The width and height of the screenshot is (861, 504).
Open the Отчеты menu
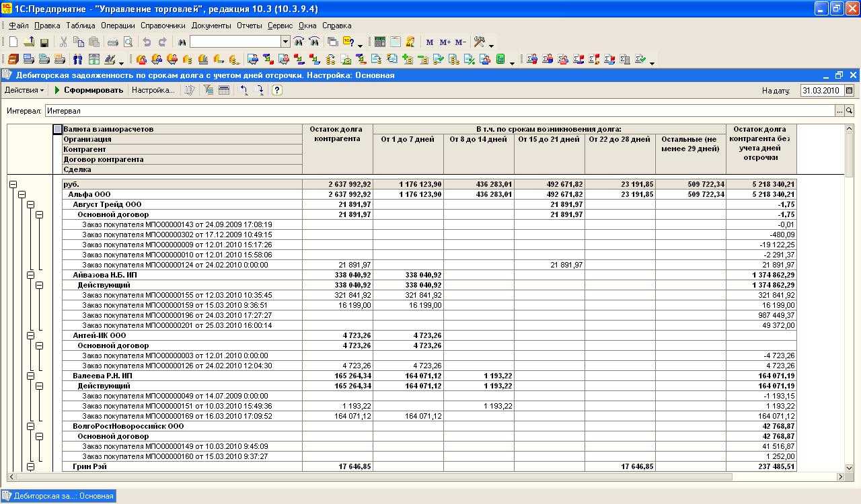coord(250,26)
